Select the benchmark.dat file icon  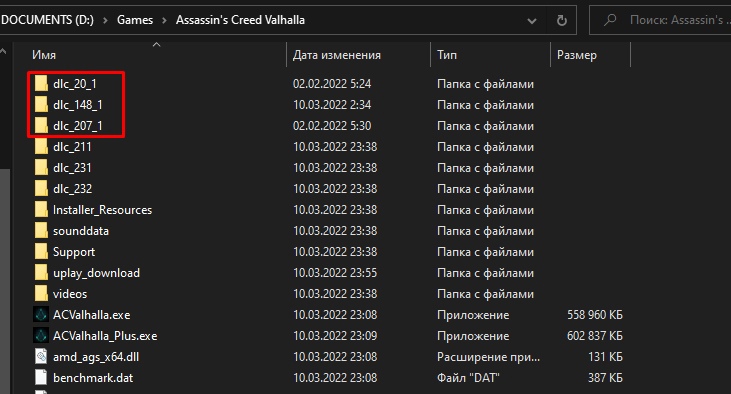click(41, 378)
